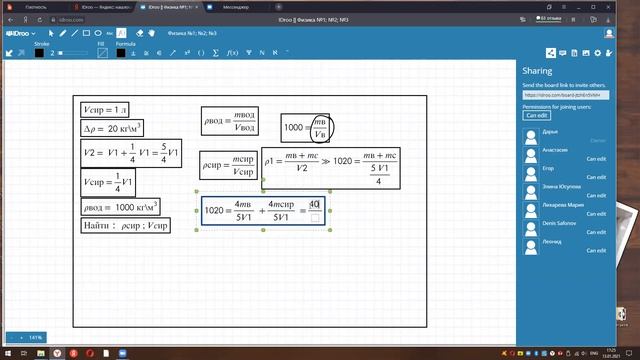Viewport: 640px width, 360px height.
Task: Click the board title Физика №1; №2; №3
Action: [192, 33]
